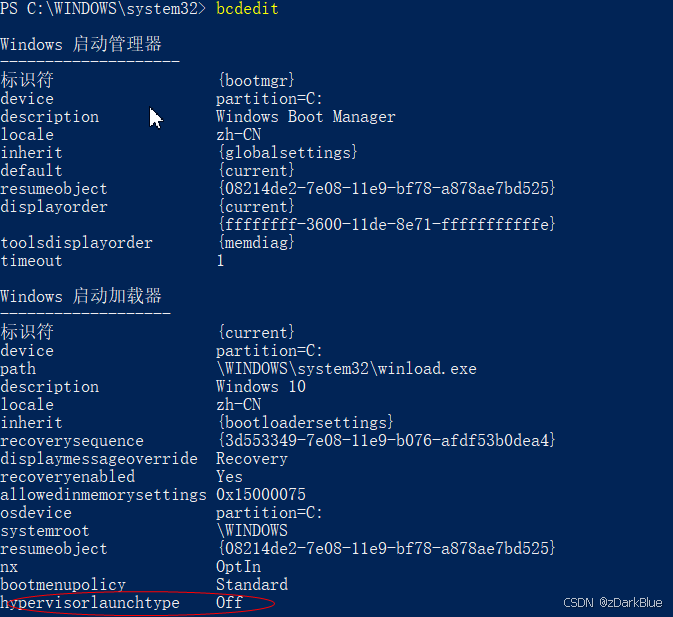Select the bootmenupolicy Standard value
The image size is (673, 617).
(x=252, y=584)
